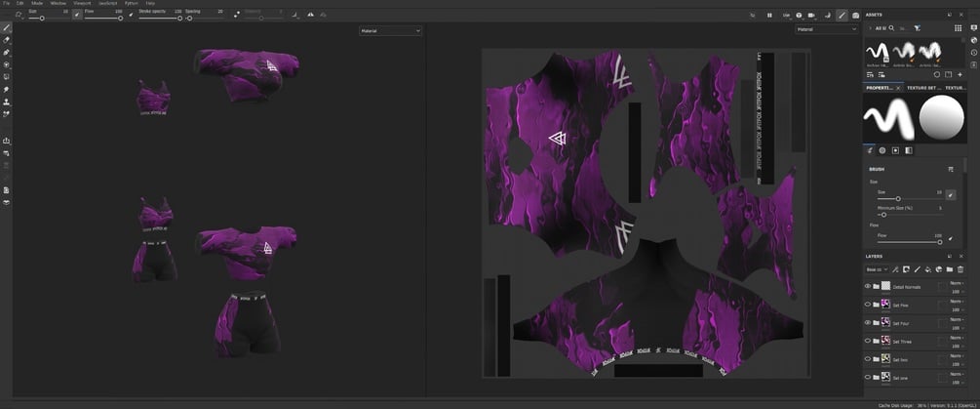Screen dimensions: 980x409
Task: Open Set one blend mode dropdown
Action: pyautogui.click(x=957, y=374)
